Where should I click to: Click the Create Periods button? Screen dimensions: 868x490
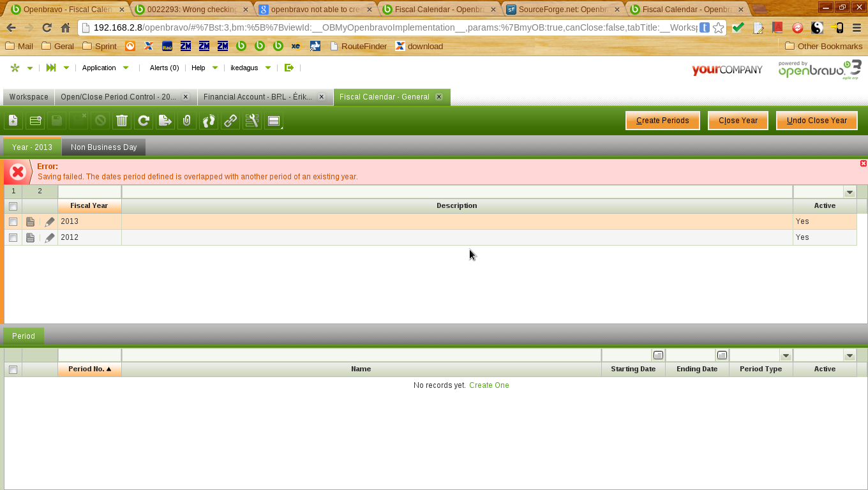point(662,121)
